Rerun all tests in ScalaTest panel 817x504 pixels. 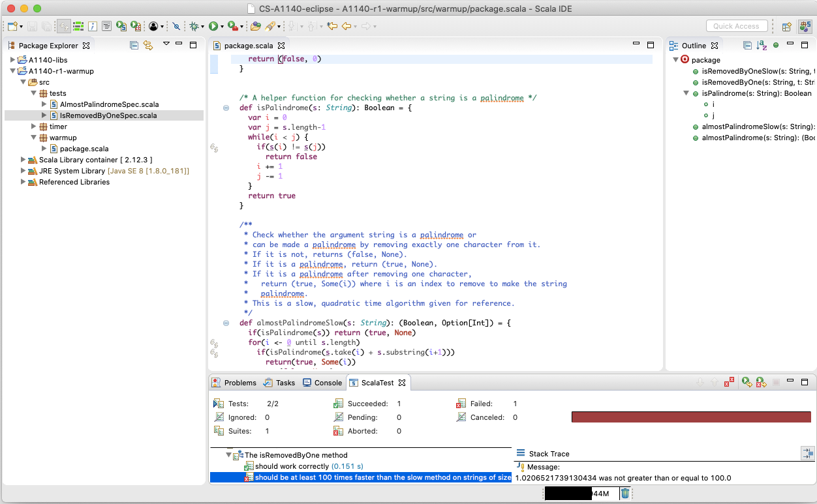[x=747, y=383]
